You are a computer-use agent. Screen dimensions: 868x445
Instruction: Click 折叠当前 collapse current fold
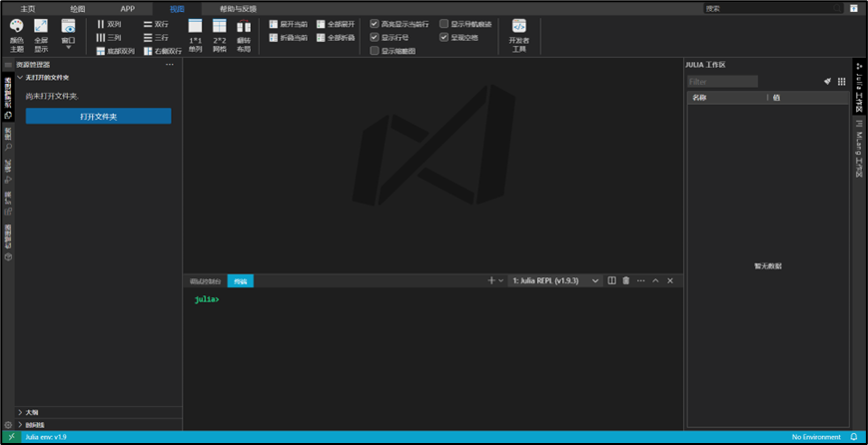point(289,38)
